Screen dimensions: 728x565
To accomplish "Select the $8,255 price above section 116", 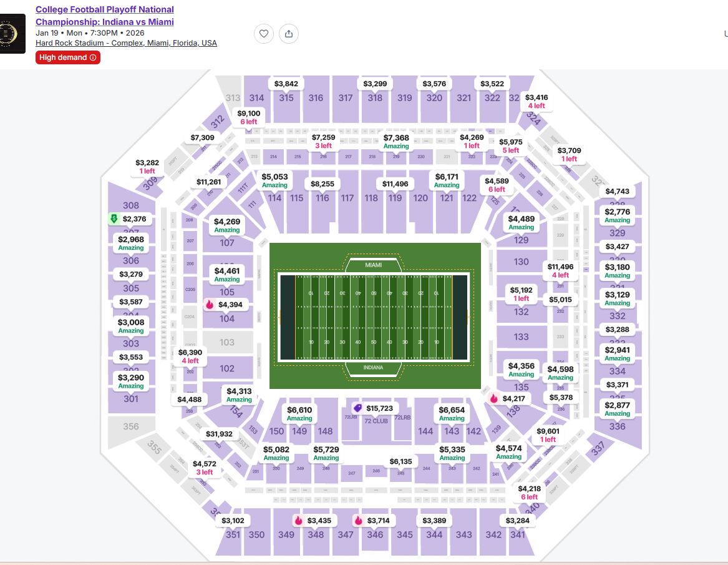I will pos(323,184).
